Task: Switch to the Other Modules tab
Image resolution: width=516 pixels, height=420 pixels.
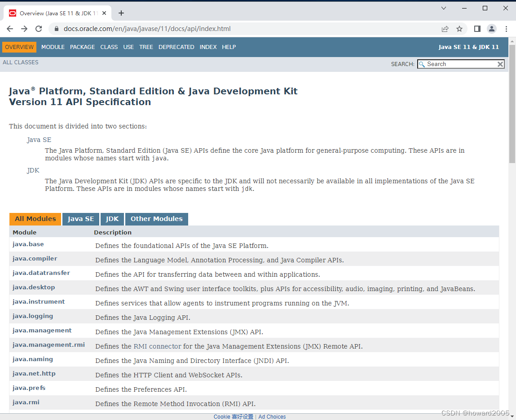Action: pyautogui.click(x=157, y=219)
